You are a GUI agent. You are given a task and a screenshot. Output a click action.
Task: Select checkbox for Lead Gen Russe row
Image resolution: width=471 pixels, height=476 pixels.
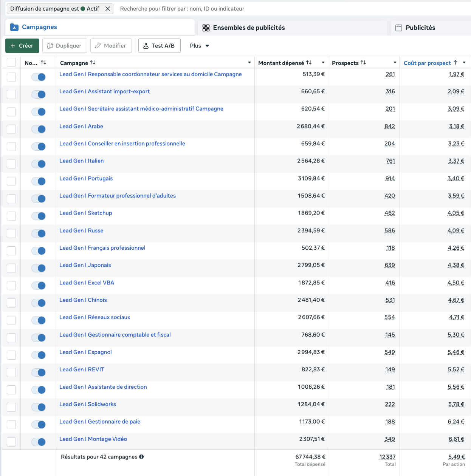click(x=11, y=233)
